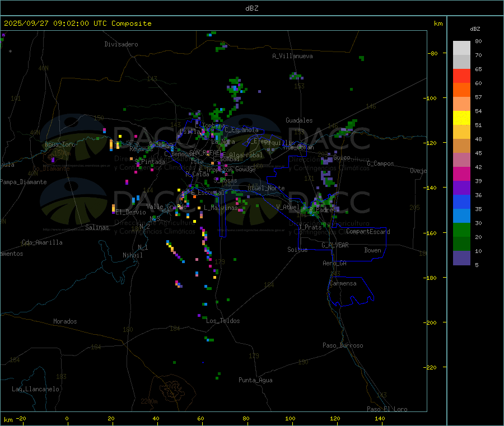Select the Divisadero location label
The height and width of the screenshot is (426, 504).
(121, 44)
